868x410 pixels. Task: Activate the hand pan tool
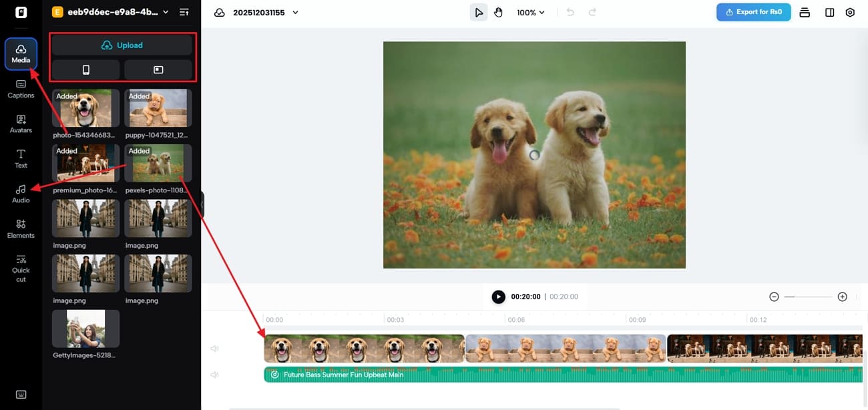[x=498, y=13]
